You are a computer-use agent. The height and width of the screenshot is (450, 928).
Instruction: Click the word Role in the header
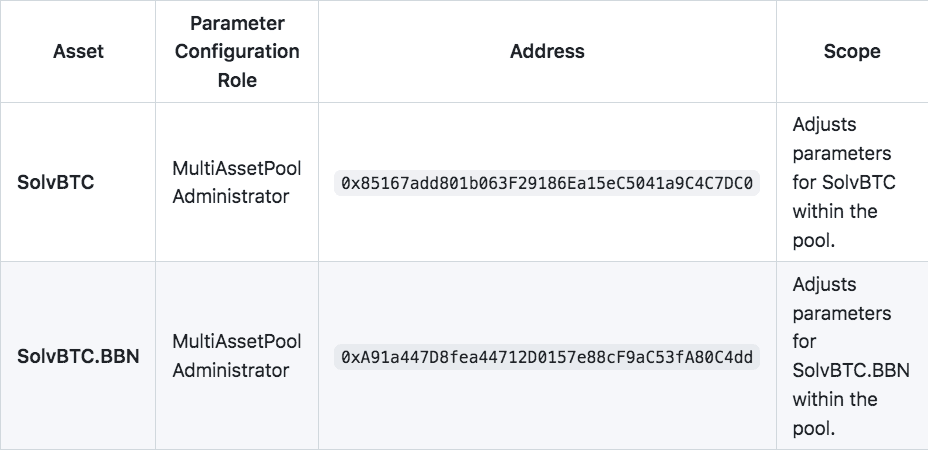click(237, 80)
